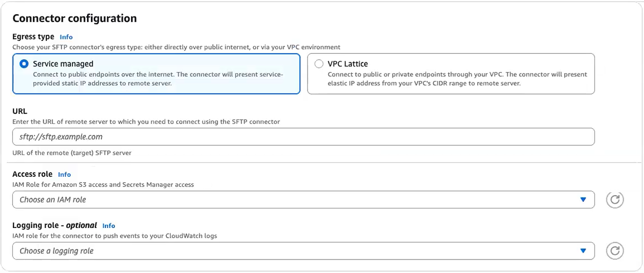Click the Service managed option description text
644x273 pixels.
(x=158, y=79)
